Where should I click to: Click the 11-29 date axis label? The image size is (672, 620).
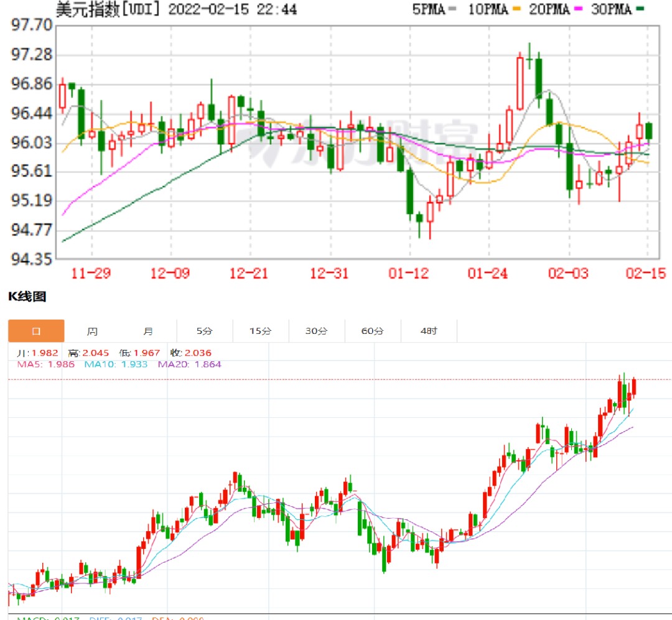point(91,274)
